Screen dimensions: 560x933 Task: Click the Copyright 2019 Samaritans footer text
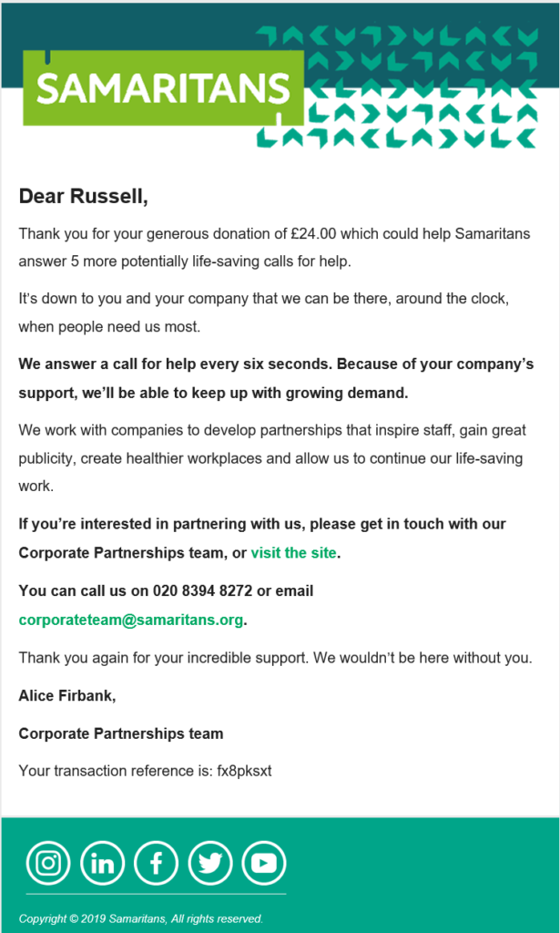pyautogui.click(x=141, y=918)
